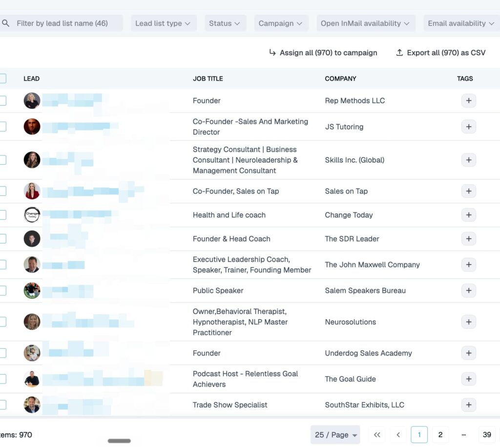Add a tag to The Goal Guide lead
The height and width of the screenshot is (448, 500).
[x=468, y=379]
